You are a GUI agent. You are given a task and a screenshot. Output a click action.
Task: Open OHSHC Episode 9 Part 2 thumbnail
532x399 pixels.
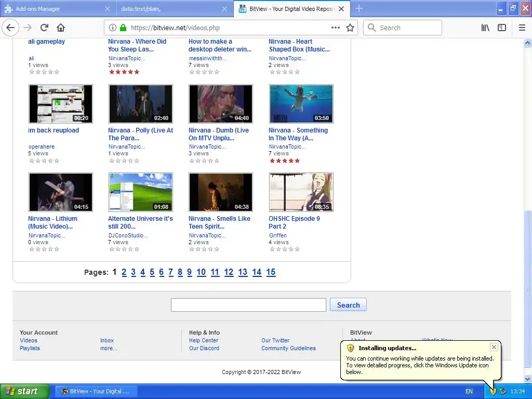[x=301, y=192]
